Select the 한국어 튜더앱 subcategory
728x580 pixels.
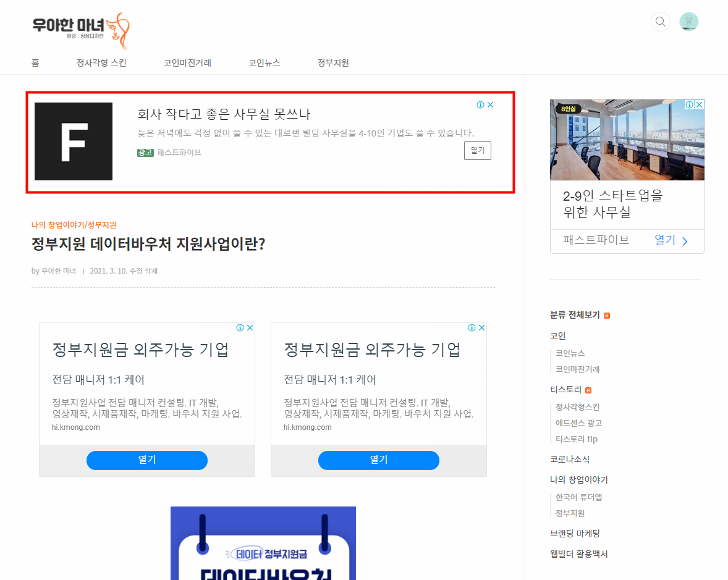(x=578, y=497)
